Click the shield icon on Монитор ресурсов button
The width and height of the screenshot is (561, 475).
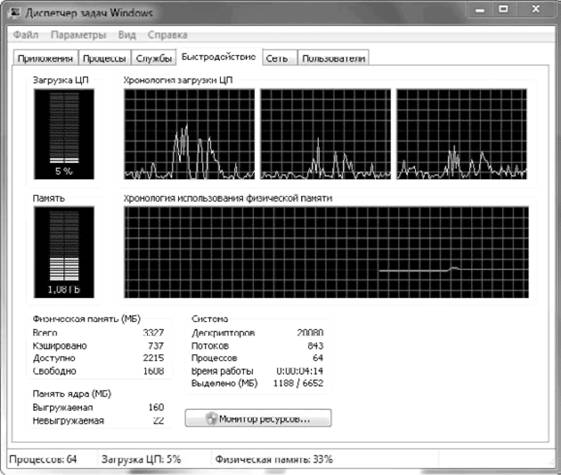(211, 418)
